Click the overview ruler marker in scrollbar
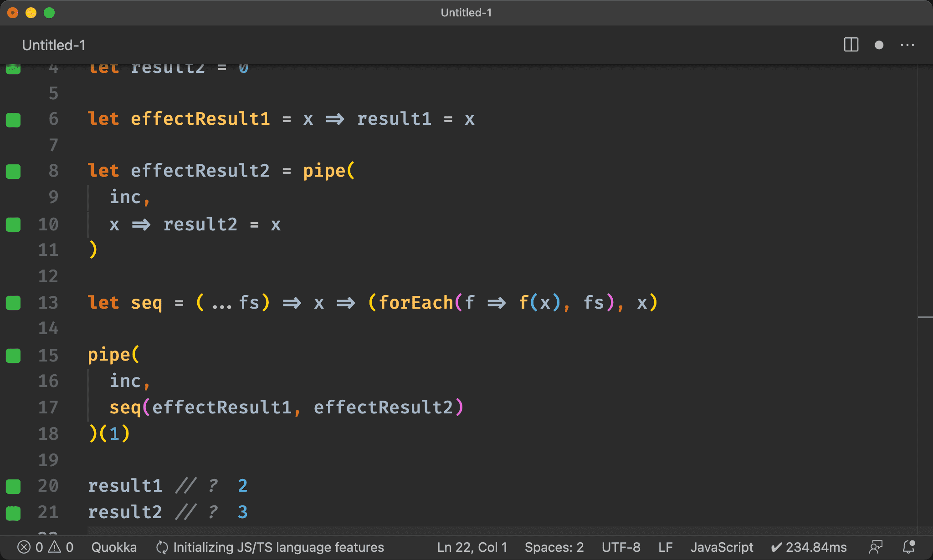This screenshot has height=560, width=933. tap(925, 317)
